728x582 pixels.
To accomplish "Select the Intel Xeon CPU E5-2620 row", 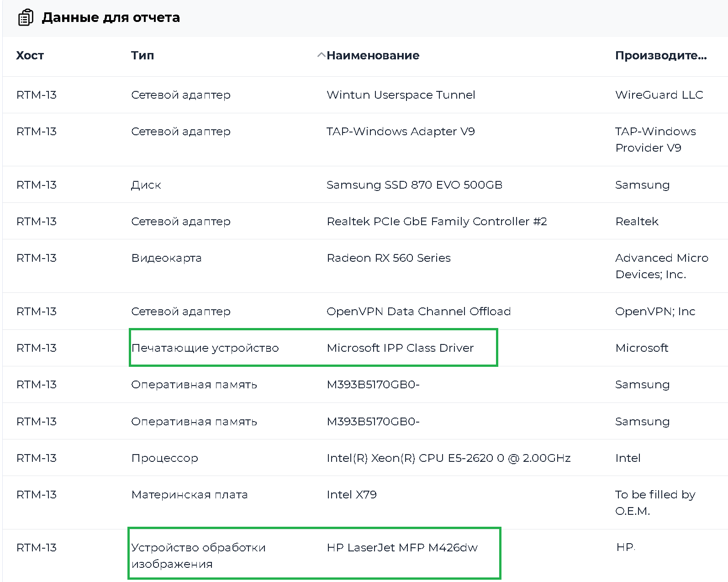I will (448, 458).
